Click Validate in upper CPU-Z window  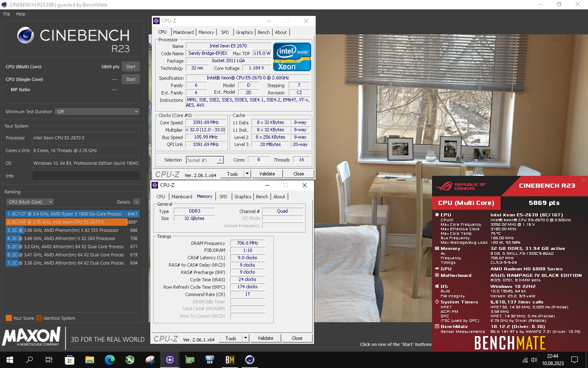267,174
